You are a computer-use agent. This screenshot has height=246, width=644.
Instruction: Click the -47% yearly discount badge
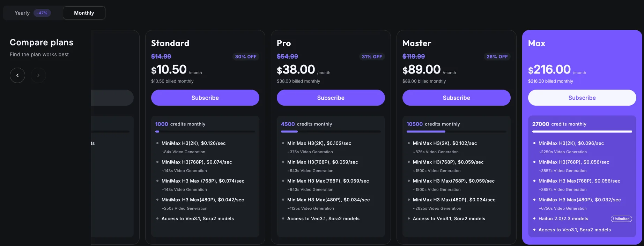tap(42, 13)
